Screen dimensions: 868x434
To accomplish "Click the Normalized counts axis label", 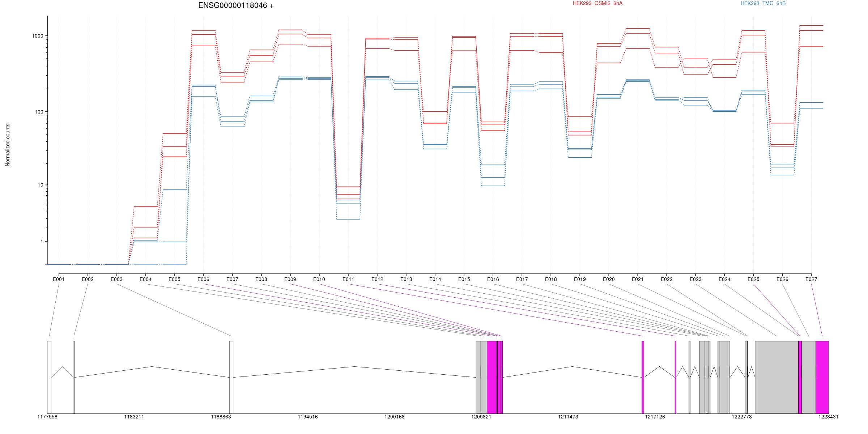I will pos(8,145).
